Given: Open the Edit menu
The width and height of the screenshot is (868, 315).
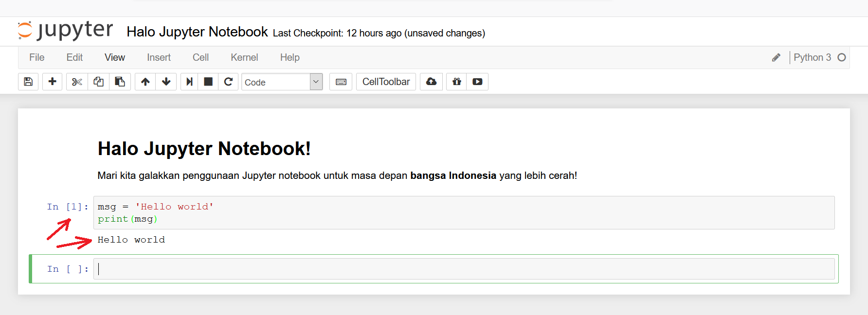Looking at the screenshot, I should tap(74, 57).
